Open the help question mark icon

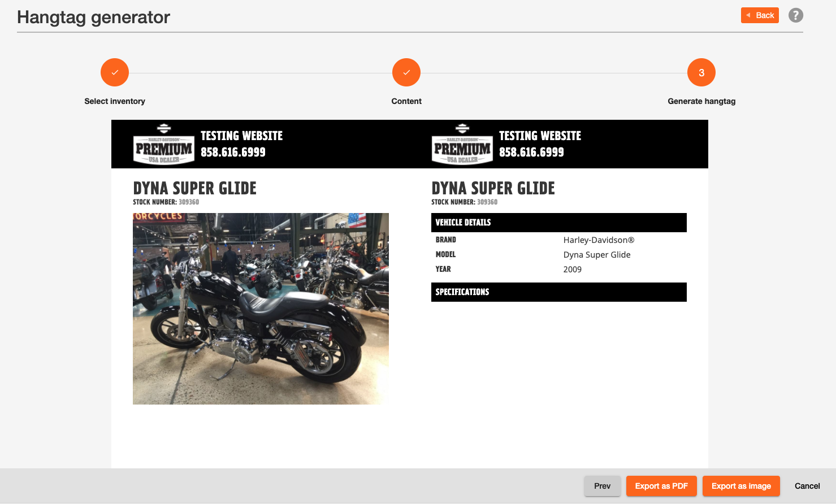point(796,15)
